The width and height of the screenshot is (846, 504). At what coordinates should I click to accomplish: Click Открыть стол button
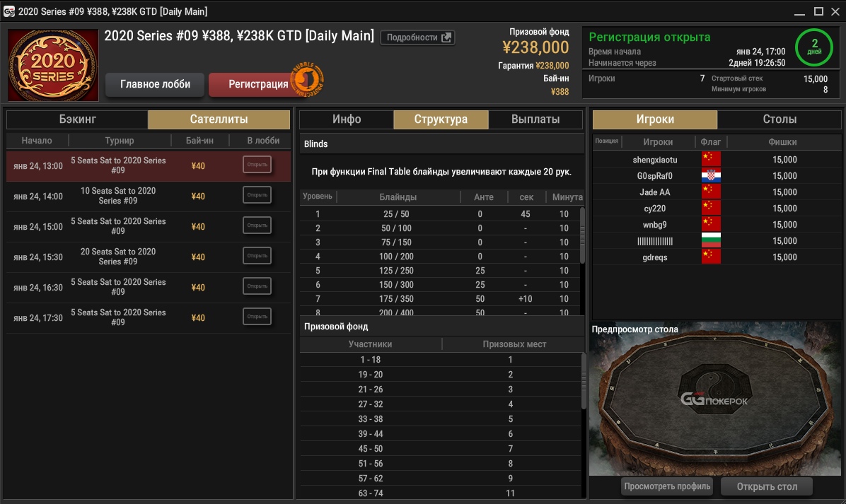(x=766, y=486)
